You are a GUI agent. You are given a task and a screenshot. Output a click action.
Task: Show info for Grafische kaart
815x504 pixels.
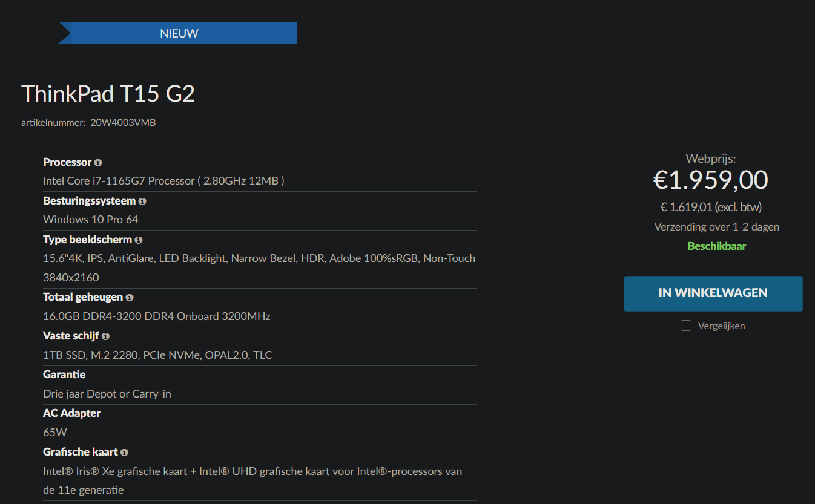[124, 453]
